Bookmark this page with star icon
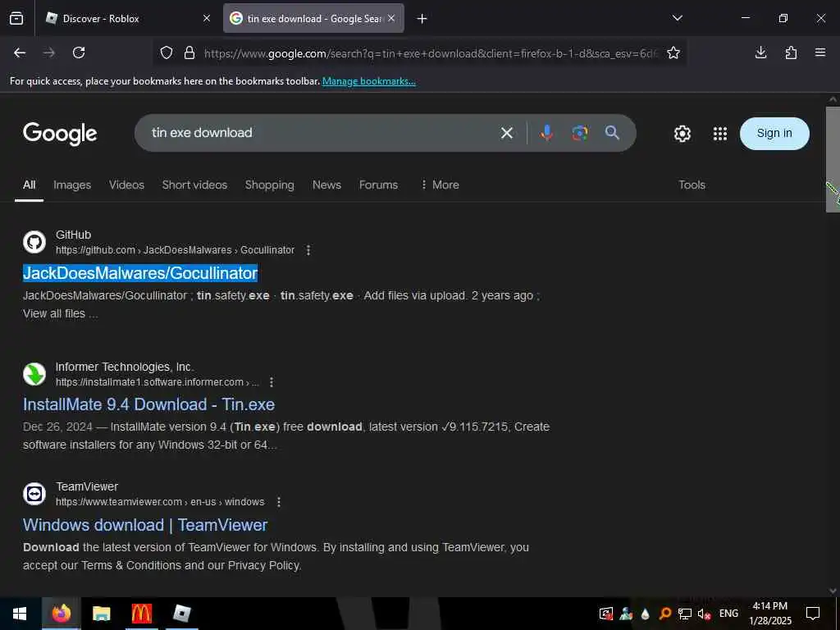The image size is (840, 630). click(673, 52)
